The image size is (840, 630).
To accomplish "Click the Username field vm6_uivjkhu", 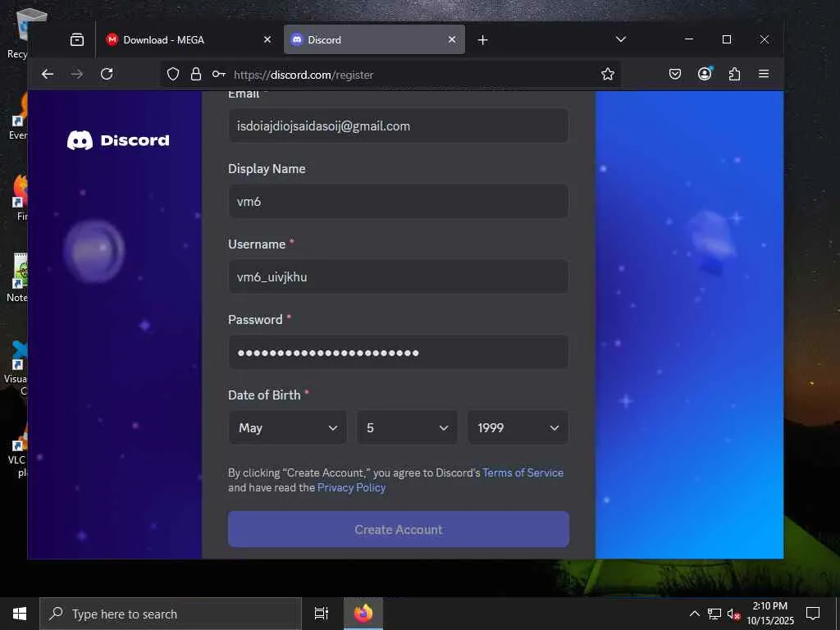I will click(x=398, y=277).
